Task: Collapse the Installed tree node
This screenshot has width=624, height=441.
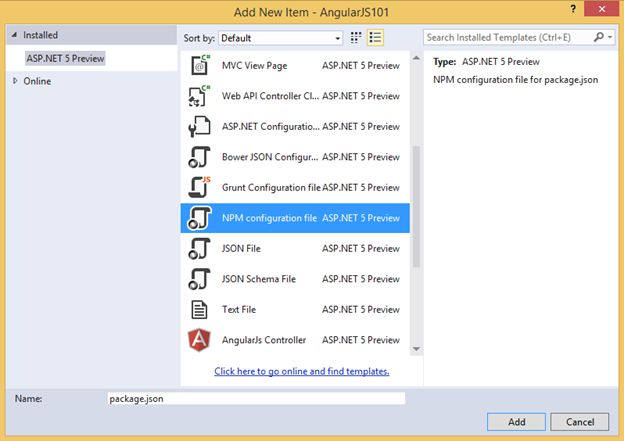Action: (x=14, y=35)
